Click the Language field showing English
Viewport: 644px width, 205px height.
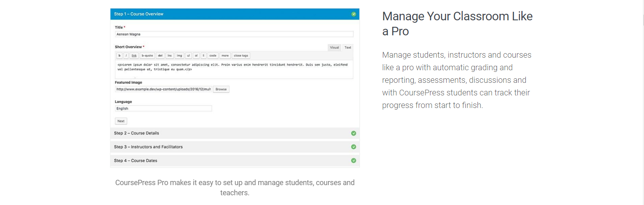[x=163, y=108]
